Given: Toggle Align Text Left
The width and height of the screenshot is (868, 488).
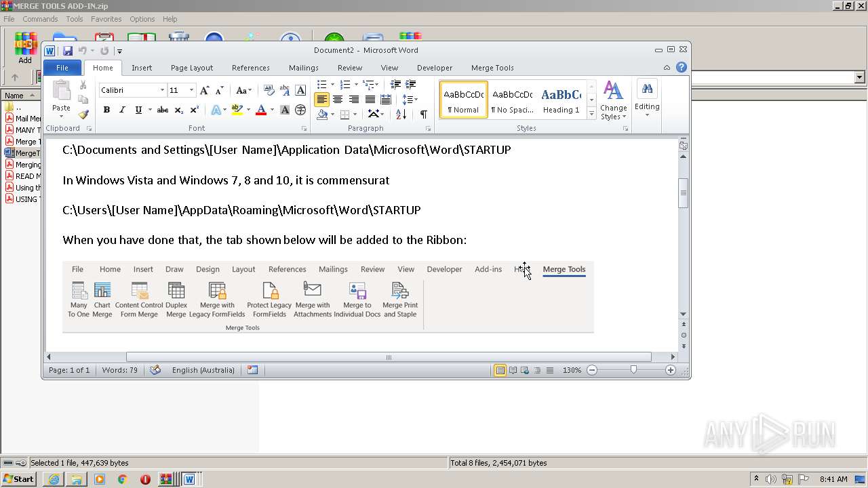Looking at the screenshot, I should pos(321,100).
